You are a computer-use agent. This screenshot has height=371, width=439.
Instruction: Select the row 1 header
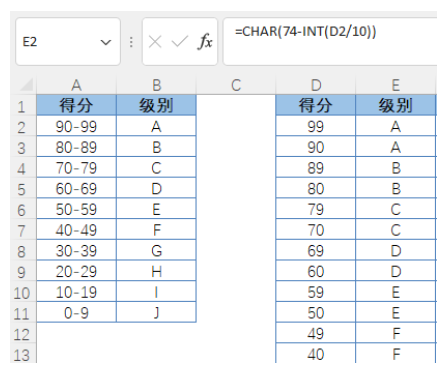click(x=23, y=106)
